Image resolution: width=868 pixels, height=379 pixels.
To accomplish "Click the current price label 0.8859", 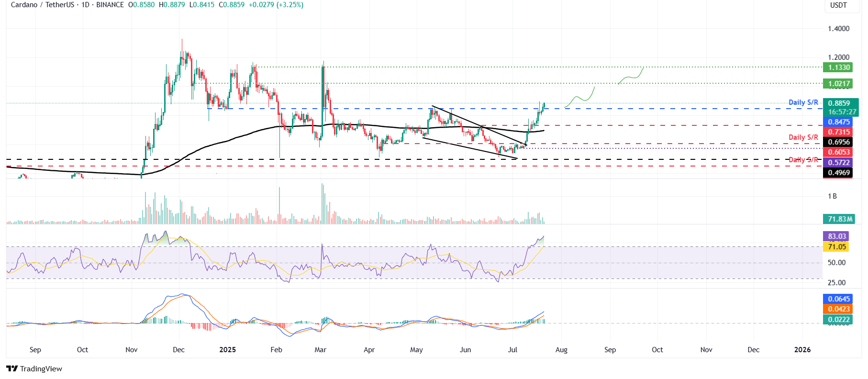I will (839, 103).
